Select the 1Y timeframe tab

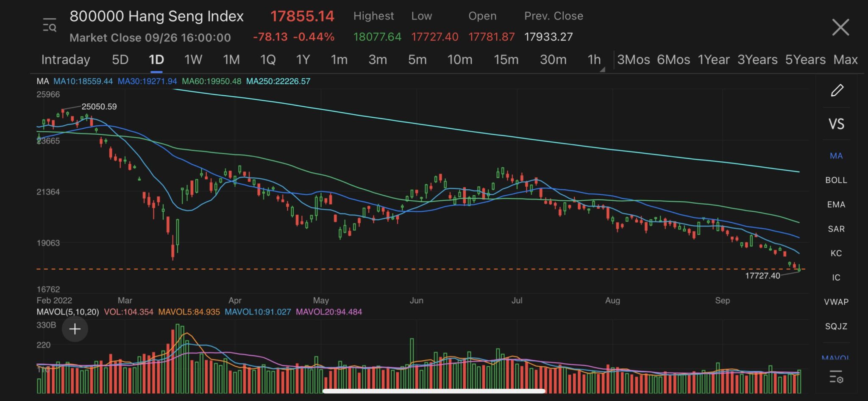click(303, 60)
